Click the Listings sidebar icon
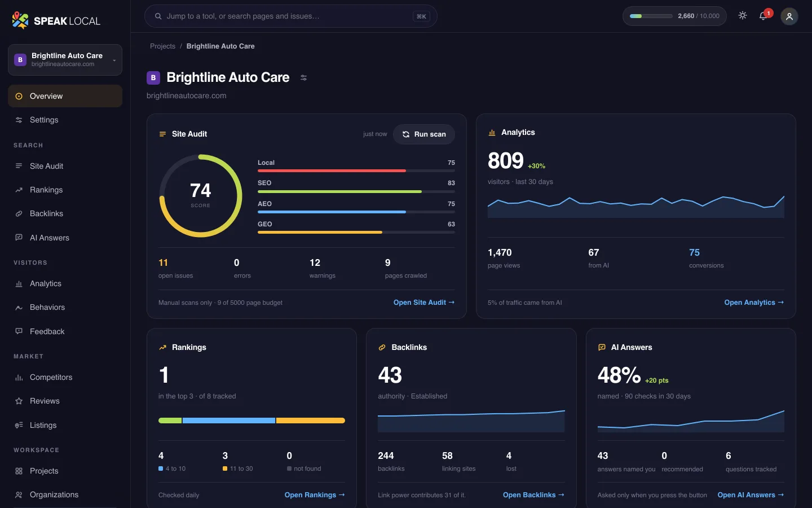Screen dimensions: 812x508 click(19, 425)
